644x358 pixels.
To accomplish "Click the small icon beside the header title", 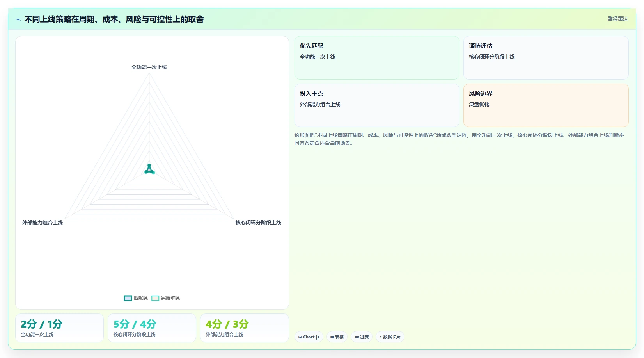I will [x=18, y=20].
